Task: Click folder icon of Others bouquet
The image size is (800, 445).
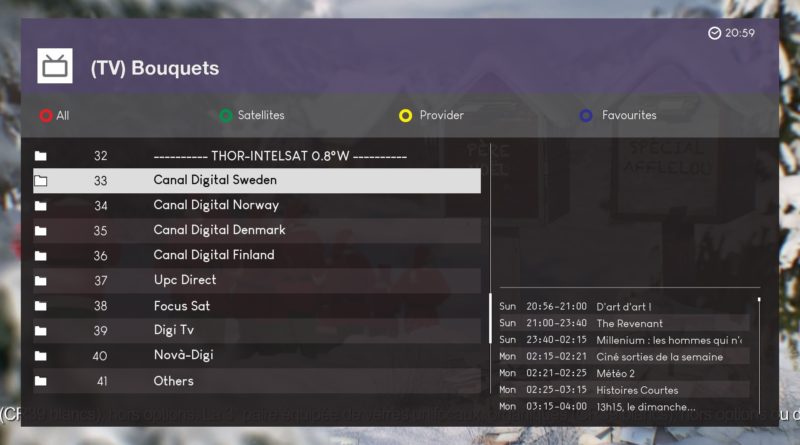Action: [x=41, y=381]
